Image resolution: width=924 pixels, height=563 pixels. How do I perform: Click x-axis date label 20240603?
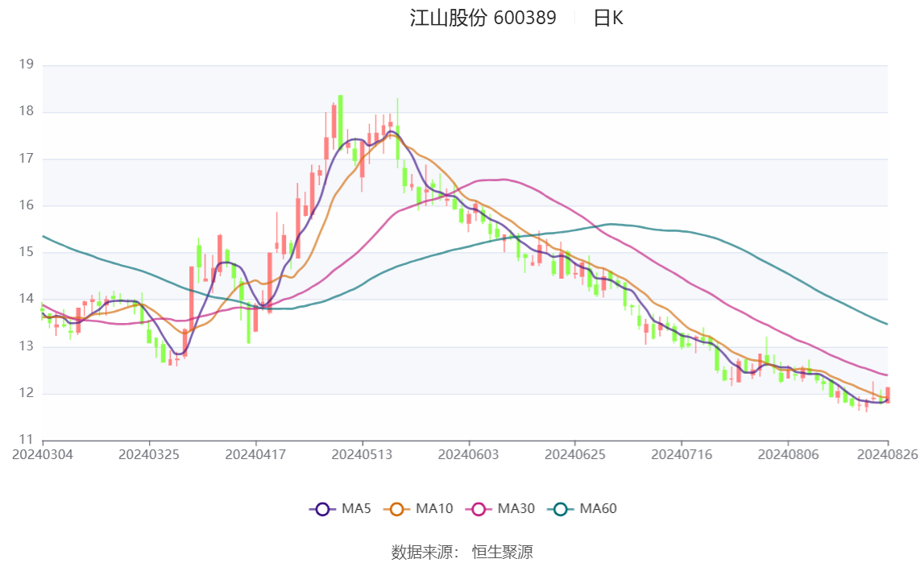(469, 454)
